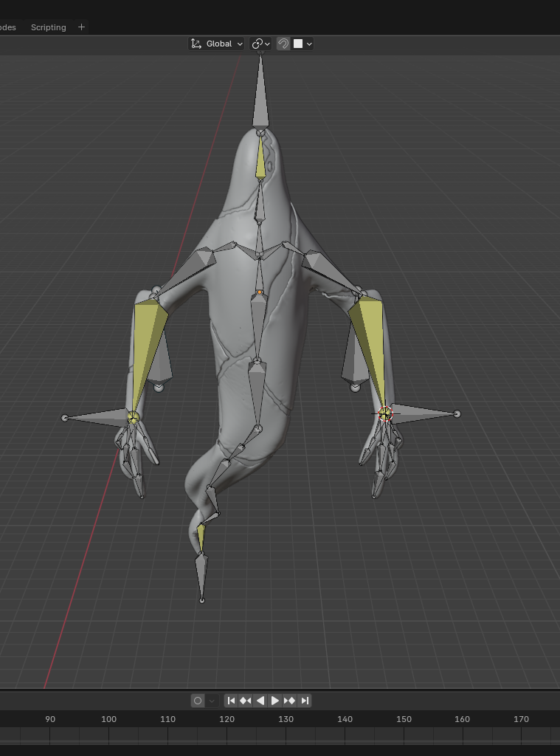Image resolution: width=560 pixels, height=756 pixels.
Task: Toggle the snap magnet icon
Action: pyautogui.click(x=283, y=44)
